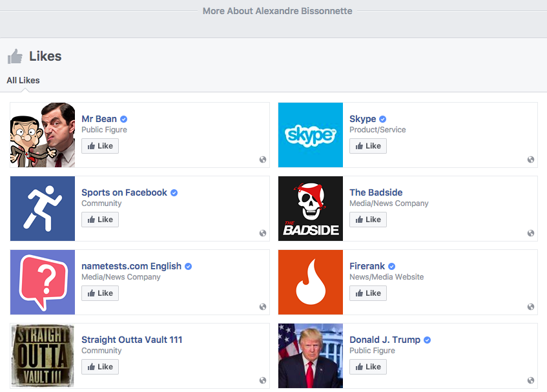Screen dimensions: 547x392
Task: Click globe privacy icon on Skype card
Action: [531, 160]
